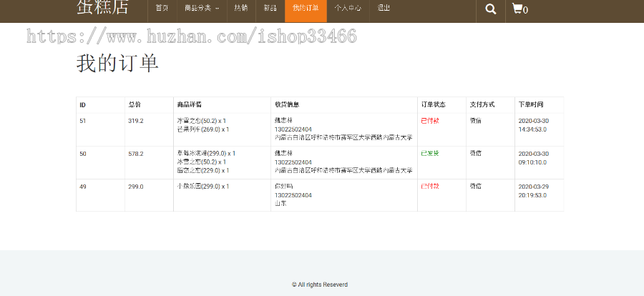Click the 我的订单 page heading
Viewport: 644px width, 296px height.
tap(117, 64)
